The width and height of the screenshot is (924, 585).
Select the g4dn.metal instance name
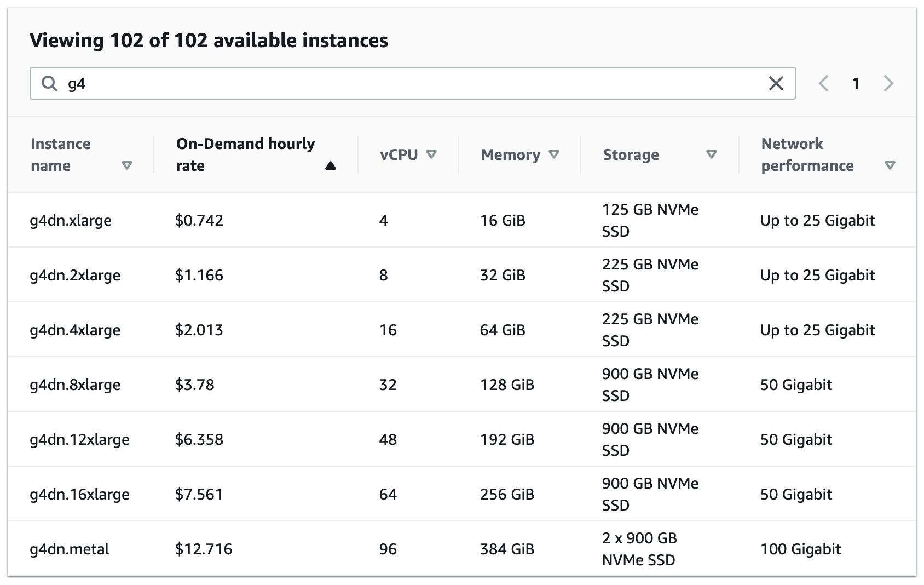click(70, 549)
